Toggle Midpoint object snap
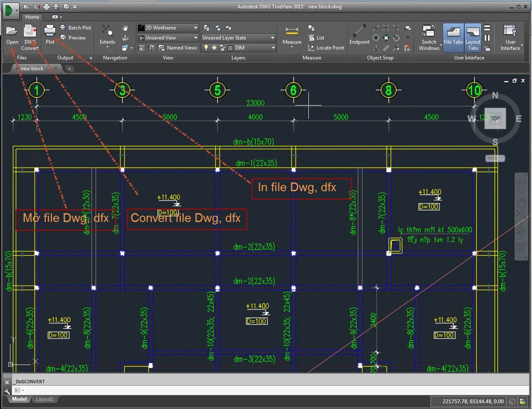This screenshot has width=532, height=409. point(376,28)
